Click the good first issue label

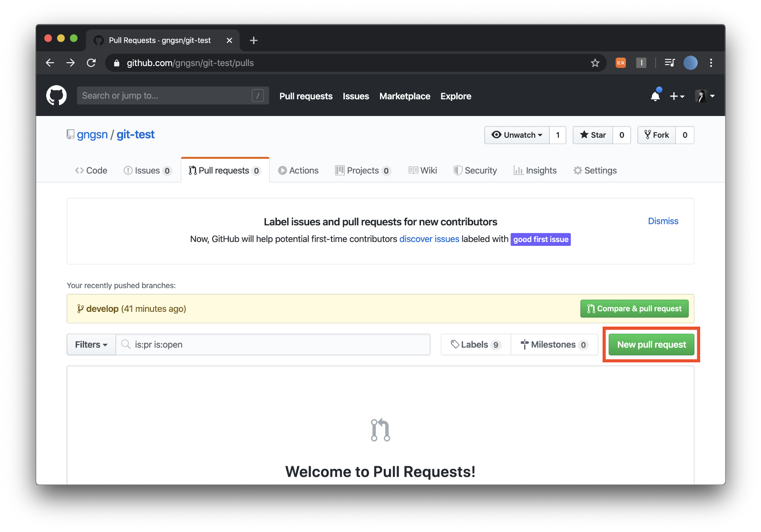(541, 239)
